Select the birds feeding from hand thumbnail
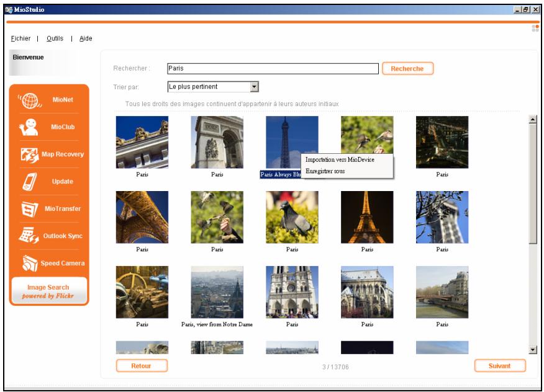The height and width of the screenshot is (392, 544). click(217, 217)
